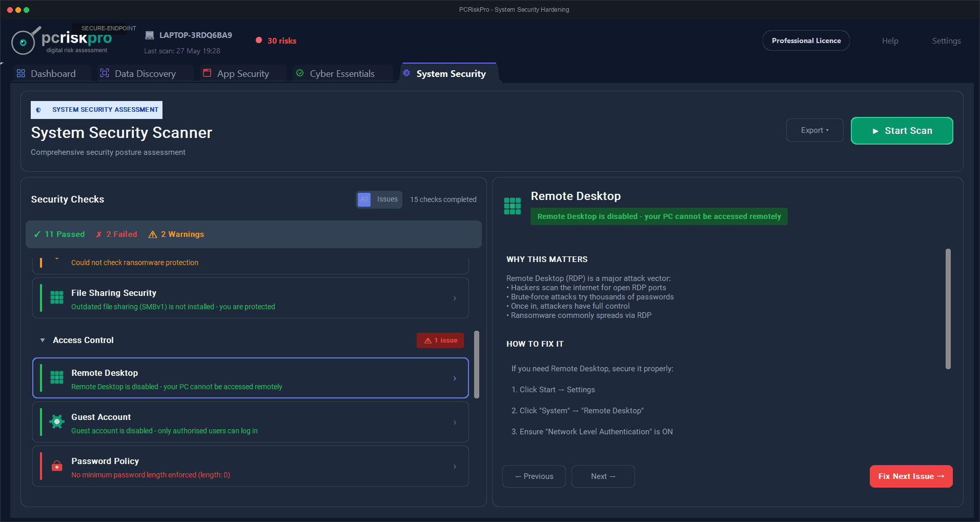Open Guest Account details chevron
Screen dimensions: 980x522
(x=455, y=422)
